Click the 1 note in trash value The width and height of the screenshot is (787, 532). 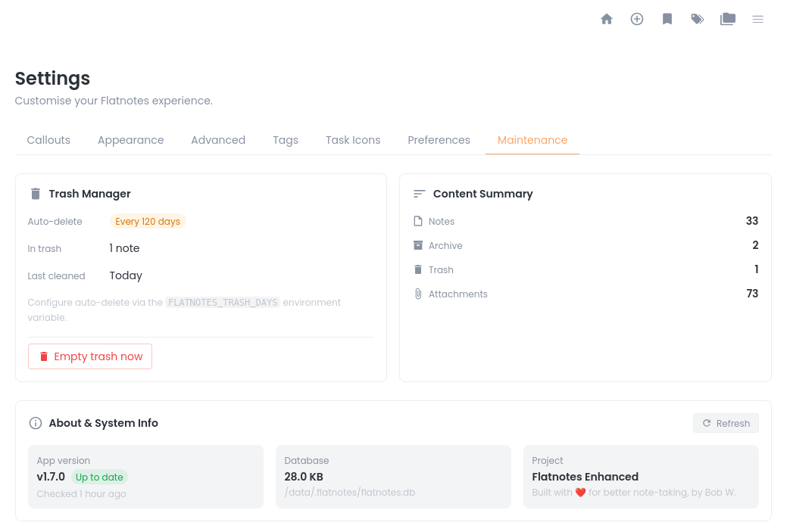(x=124, y=248)
